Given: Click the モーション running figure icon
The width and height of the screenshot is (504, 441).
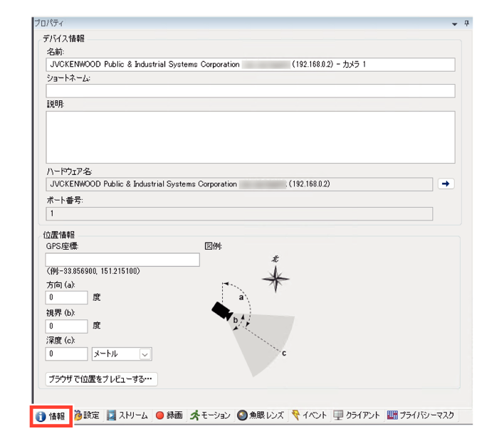Looking at the screenshot, I should (x=194, y=415).
